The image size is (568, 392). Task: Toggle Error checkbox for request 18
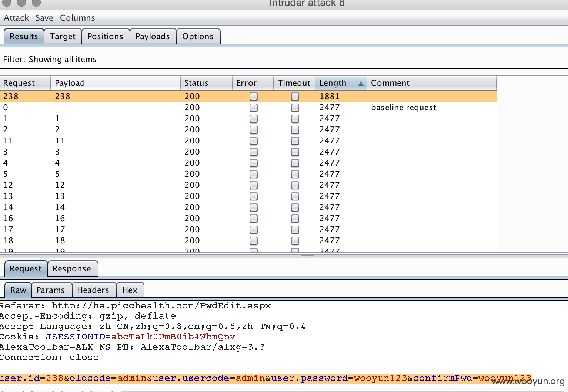(254, 240)
